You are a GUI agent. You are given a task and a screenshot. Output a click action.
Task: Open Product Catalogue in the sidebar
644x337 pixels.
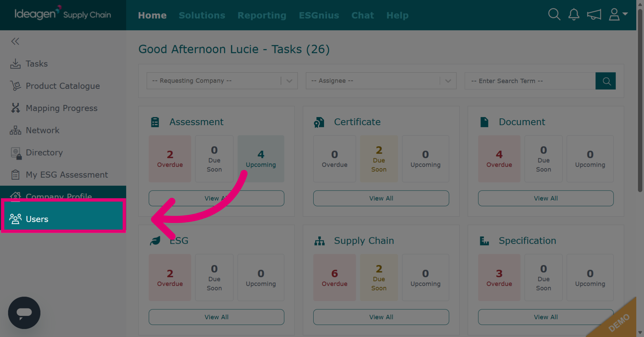[63, 86]
